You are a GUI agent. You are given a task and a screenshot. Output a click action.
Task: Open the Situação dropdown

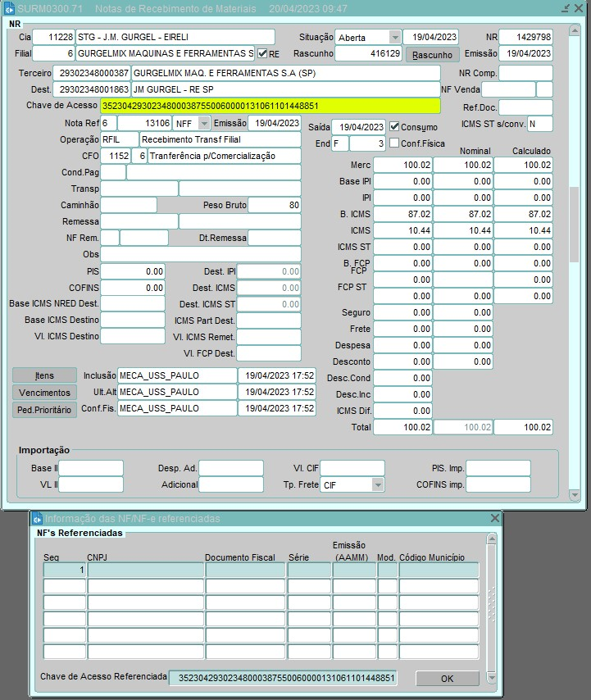pyautogui.click(x=394, y=38)
